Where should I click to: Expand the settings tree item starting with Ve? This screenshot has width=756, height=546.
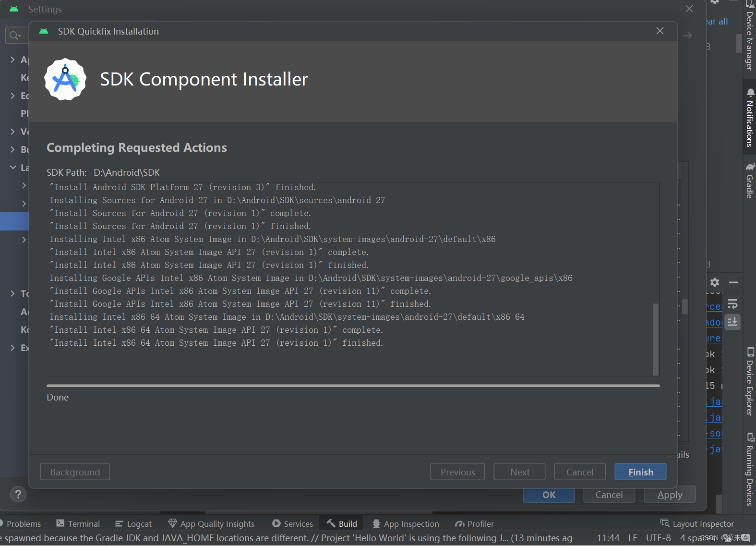pyautogui.click(x=12, y=132)
